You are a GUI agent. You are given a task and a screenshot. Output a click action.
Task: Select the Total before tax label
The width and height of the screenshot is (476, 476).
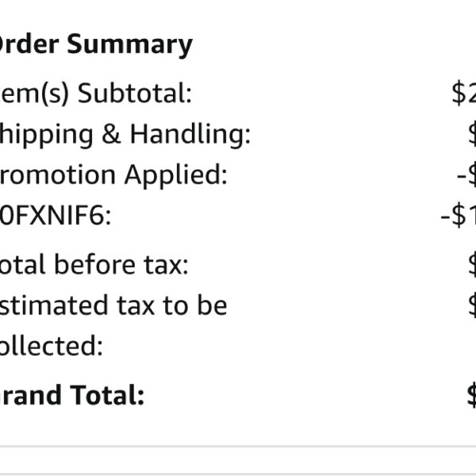pyautogui.click(x=94, y=264)
